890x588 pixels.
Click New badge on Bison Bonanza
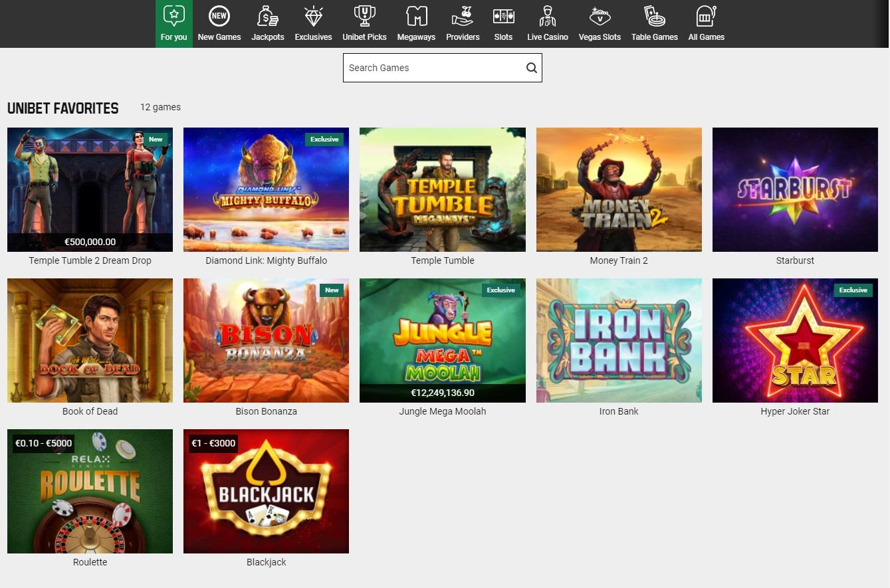point(332,290)
